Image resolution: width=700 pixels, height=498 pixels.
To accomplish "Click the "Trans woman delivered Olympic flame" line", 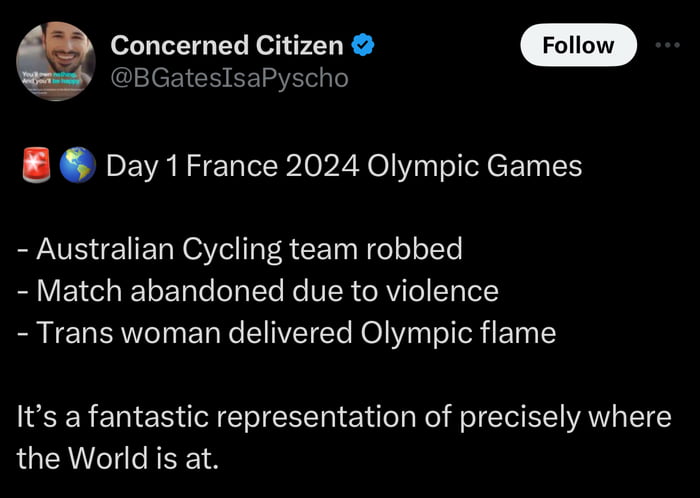I will pyautogui.click(x=286, y=333).
